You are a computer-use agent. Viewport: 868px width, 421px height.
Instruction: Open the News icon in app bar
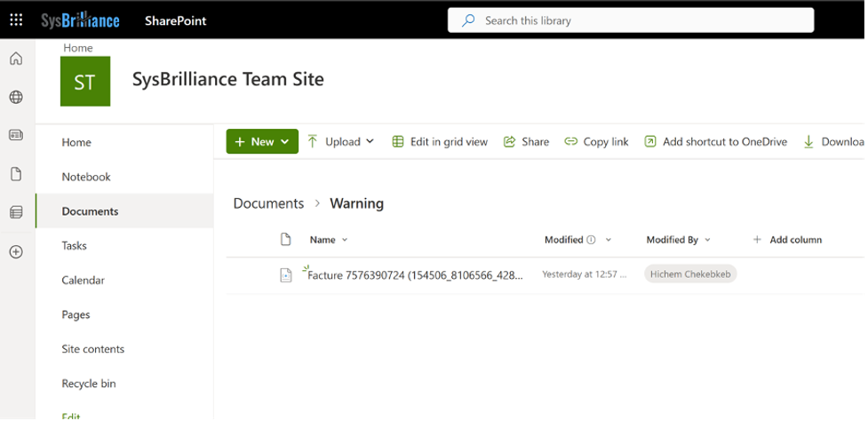[17, 135]
